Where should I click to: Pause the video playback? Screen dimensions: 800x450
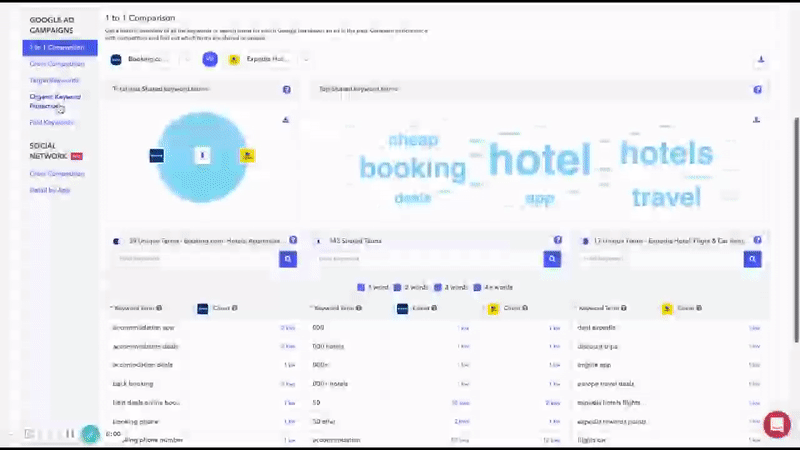tap(70, 434)
